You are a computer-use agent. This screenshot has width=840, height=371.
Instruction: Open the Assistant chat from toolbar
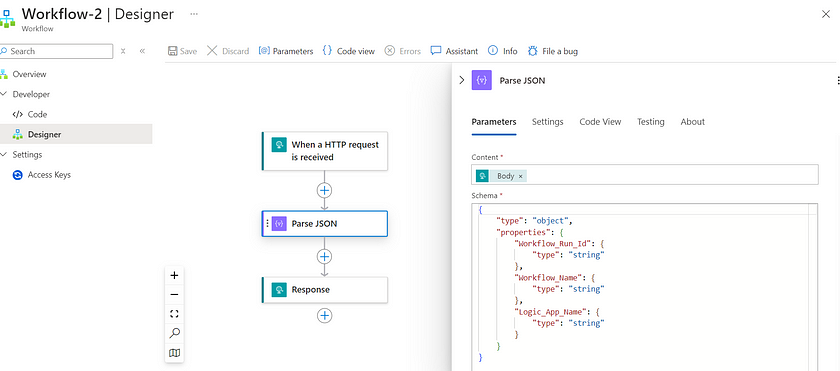(x=454, y=51)
